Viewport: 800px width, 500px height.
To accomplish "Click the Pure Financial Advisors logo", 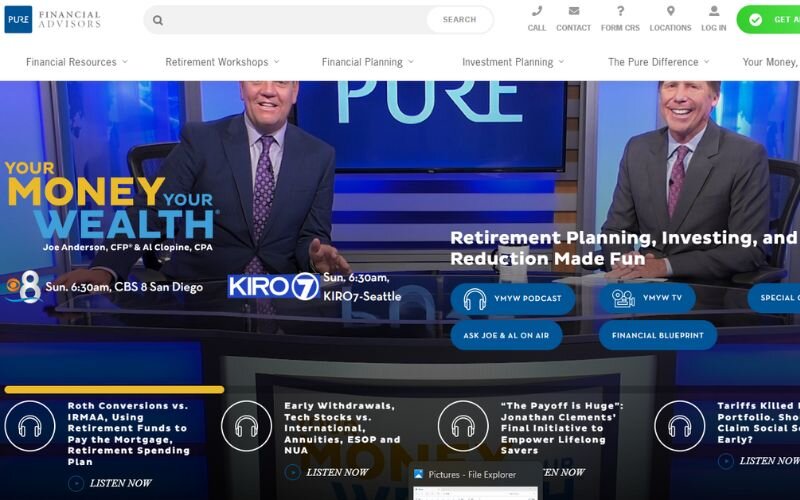I will tap(53, 19).
